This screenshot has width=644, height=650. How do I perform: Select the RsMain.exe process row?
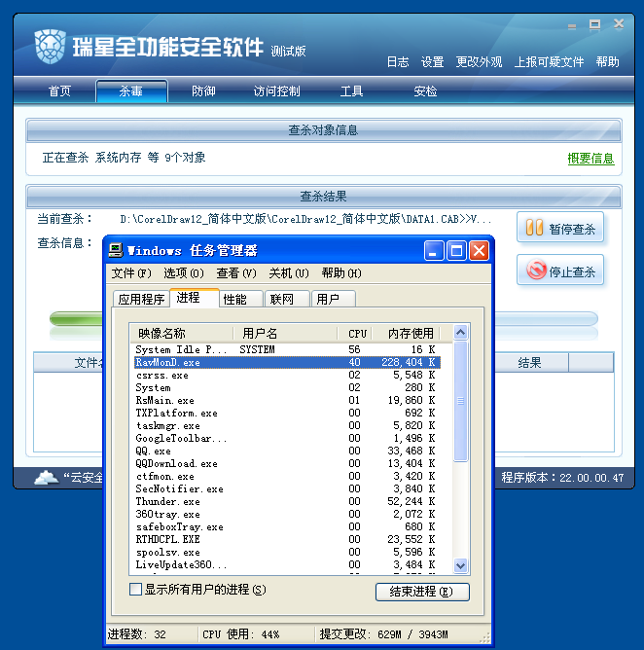287,401
